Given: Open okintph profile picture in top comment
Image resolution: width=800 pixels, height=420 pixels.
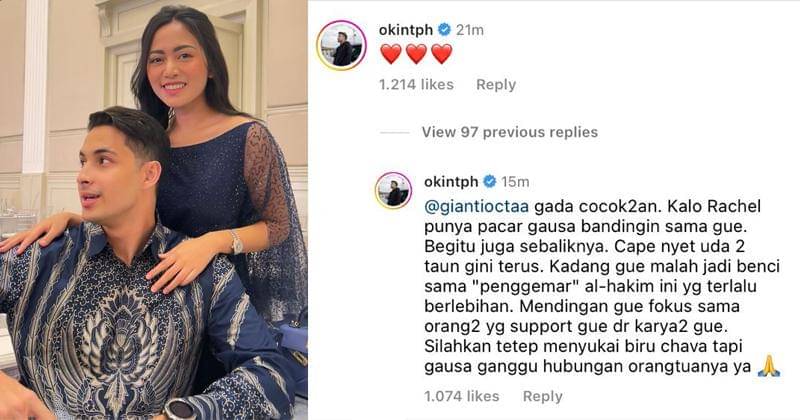Looking at the screenshot, I should point(341,45).
